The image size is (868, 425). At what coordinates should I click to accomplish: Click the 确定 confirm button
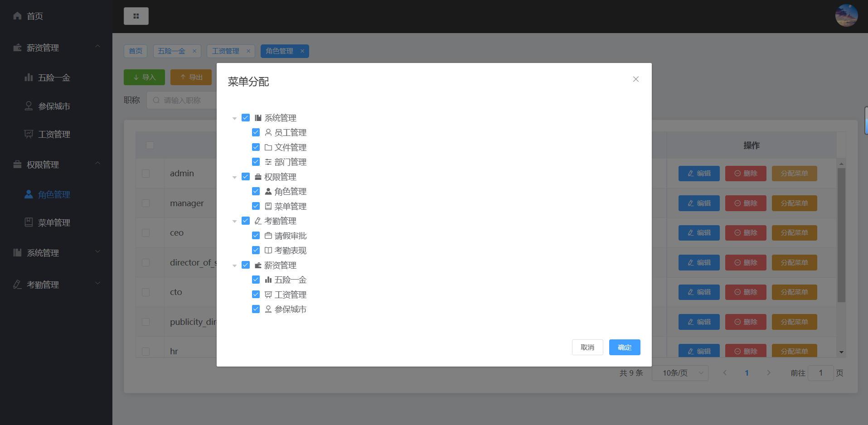(625, 347)
